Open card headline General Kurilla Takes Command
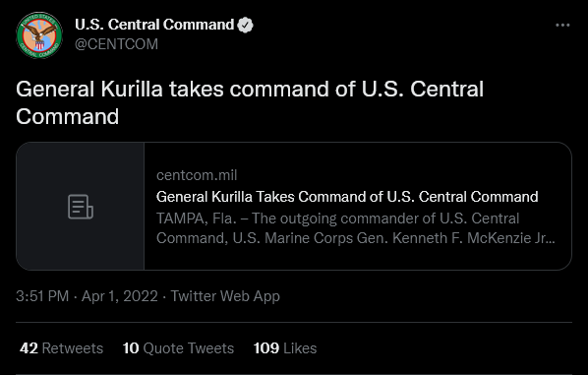588x375 pixels. tap(347, 197)
